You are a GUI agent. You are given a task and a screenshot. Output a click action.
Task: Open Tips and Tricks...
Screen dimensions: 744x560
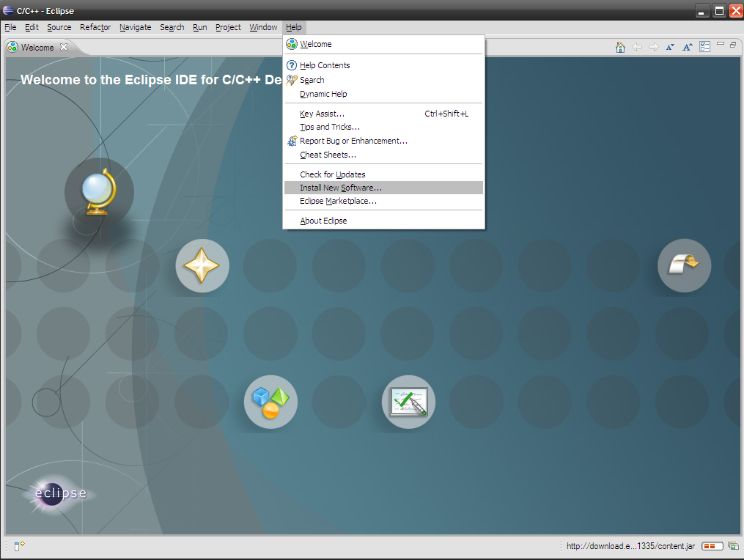click(383, 127)
